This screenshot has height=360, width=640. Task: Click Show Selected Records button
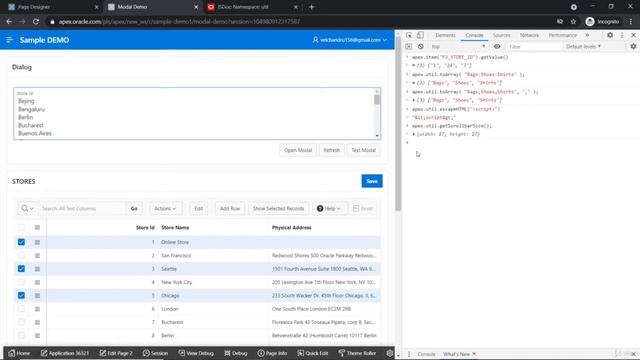tap(279, 209)
